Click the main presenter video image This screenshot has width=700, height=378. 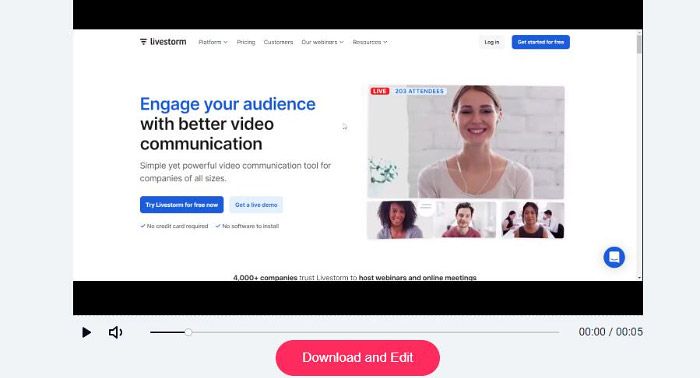466,142
